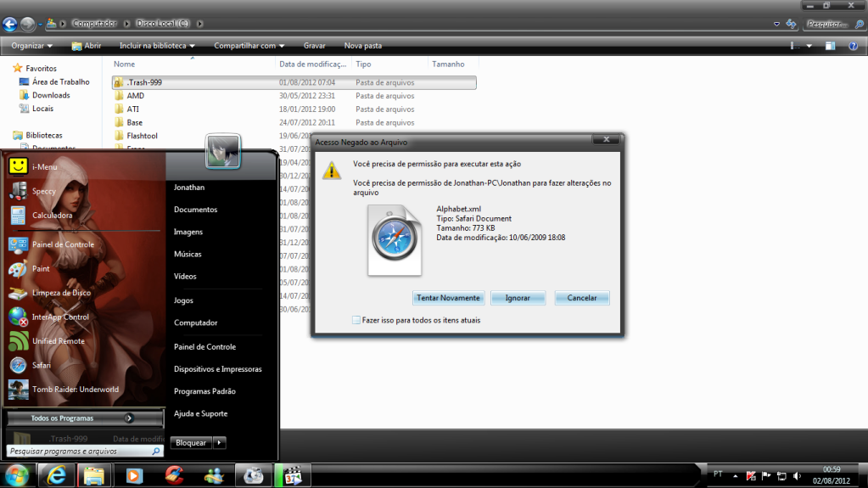The width and height of the screenshot is (868, 488).
Task: Launch Tomb Raider: Underworld
Action: click(75, 390)
